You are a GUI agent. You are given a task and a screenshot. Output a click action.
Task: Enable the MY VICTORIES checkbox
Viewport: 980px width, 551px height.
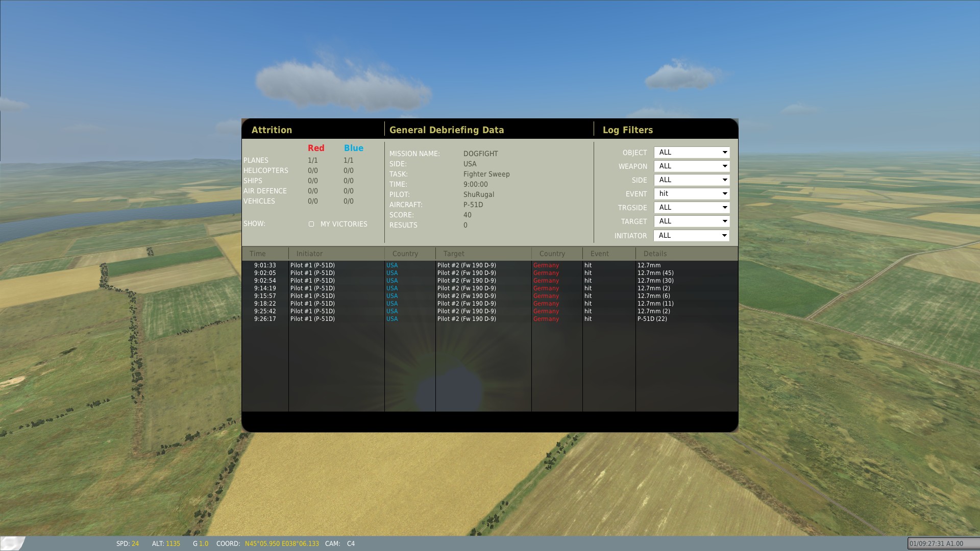[x=311, y=224]
